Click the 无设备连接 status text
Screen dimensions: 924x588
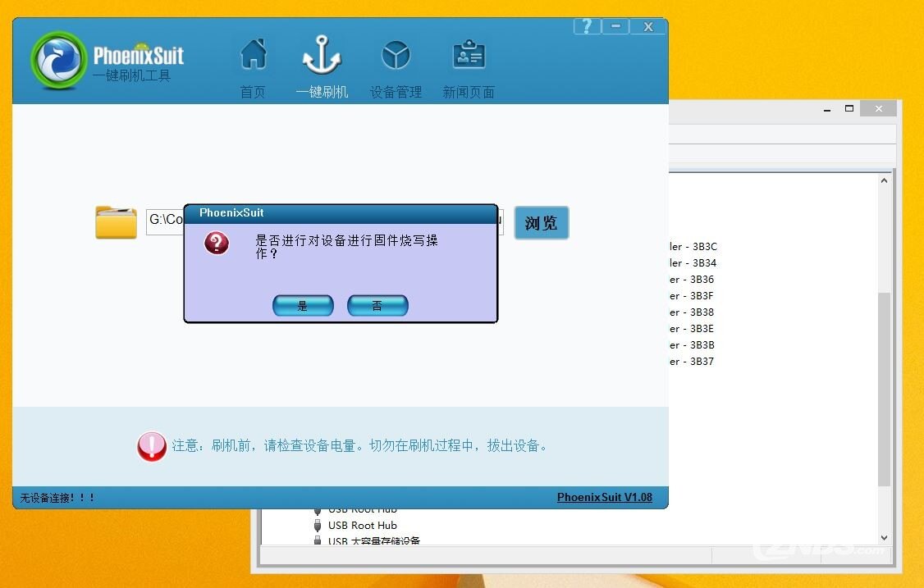[57, 498]
